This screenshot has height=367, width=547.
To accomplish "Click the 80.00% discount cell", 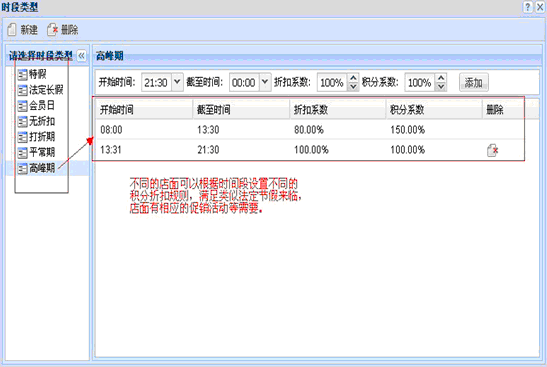I will [x=338, y=130].
